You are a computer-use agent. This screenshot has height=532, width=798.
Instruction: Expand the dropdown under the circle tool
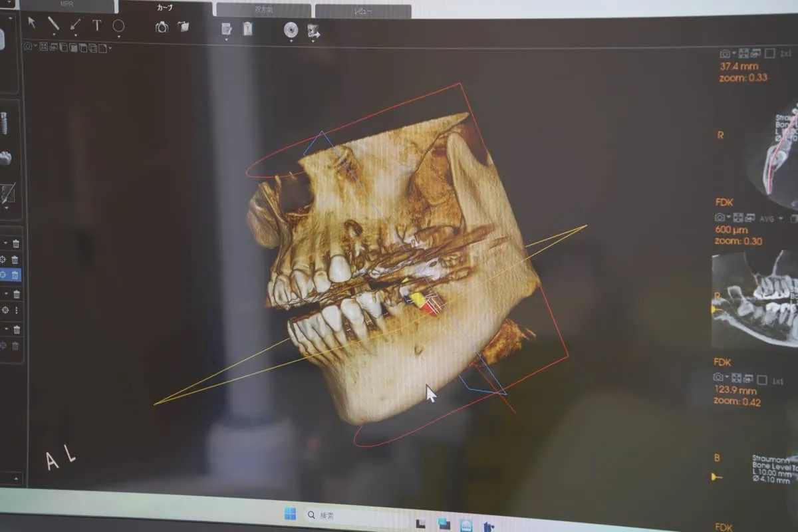(118, 37)
